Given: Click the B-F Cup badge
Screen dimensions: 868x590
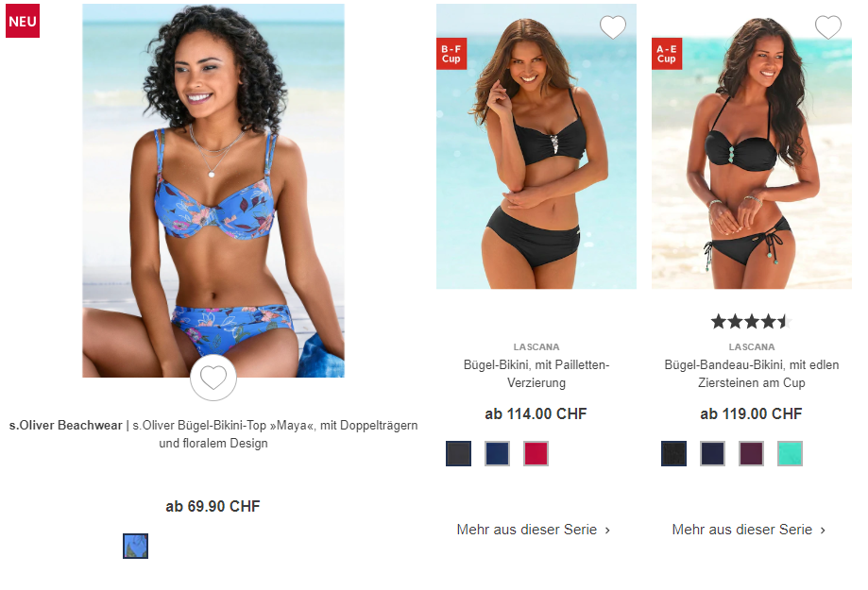Looking at the screenshot, I should click(x=451, y=54).
